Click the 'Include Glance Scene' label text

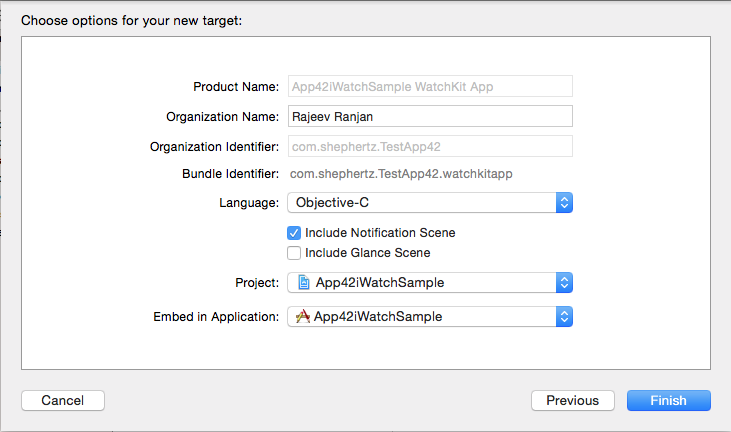(x=367, y=253)
